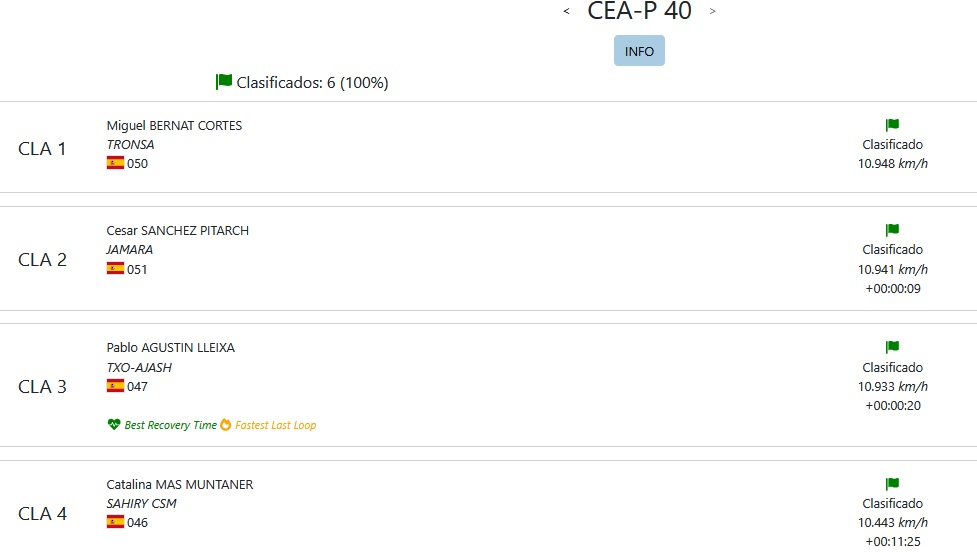
Task: Click green flag beside Clasificados count
Action: point(224,82)
